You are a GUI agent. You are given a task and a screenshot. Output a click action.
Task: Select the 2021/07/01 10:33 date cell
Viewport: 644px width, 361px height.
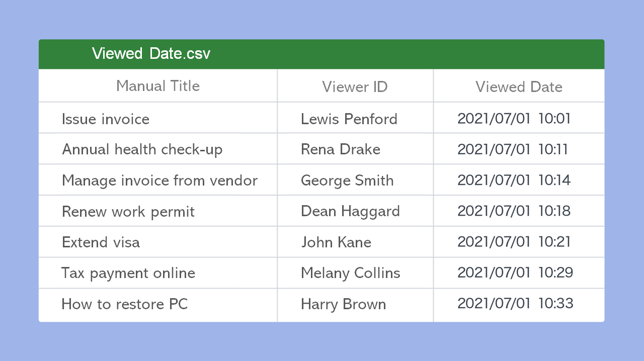click(515, 303)
